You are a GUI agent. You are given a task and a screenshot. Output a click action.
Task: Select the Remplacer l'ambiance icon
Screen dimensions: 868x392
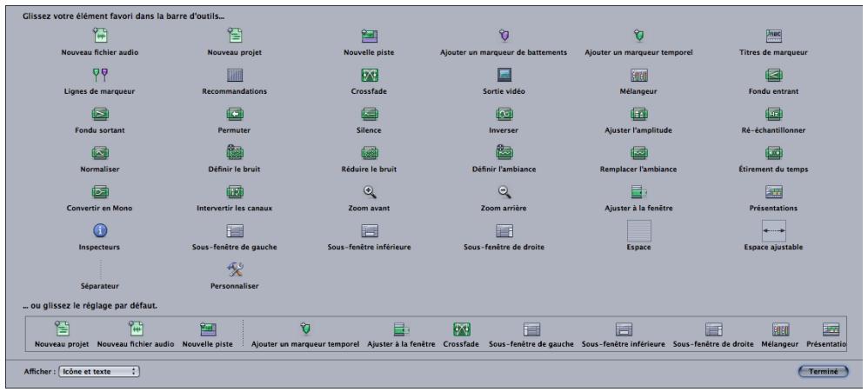click(x=638, y=153)
